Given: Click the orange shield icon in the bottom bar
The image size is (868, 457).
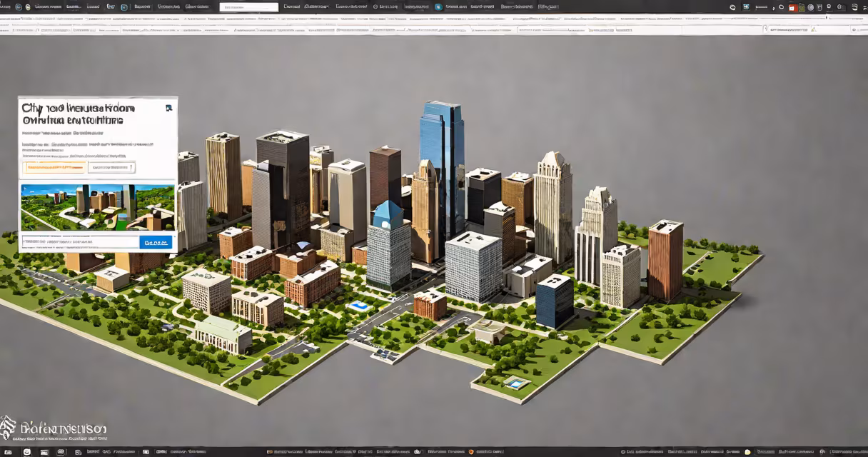Looking at the screenshot, I should [471, 452].
